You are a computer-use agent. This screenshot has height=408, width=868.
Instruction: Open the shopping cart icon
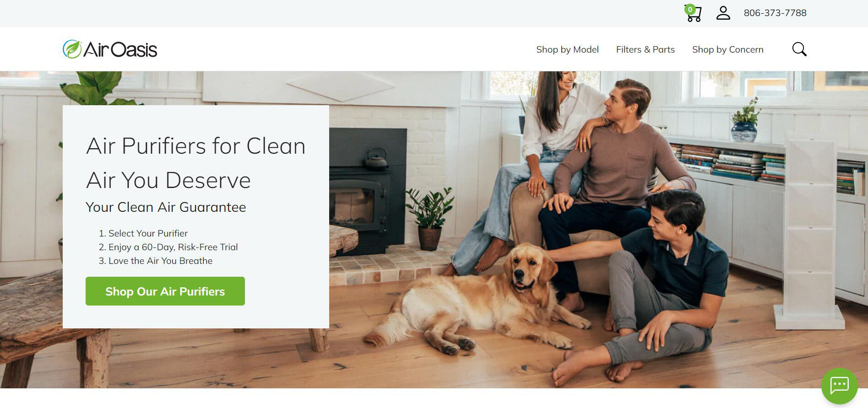pos(694,14)
